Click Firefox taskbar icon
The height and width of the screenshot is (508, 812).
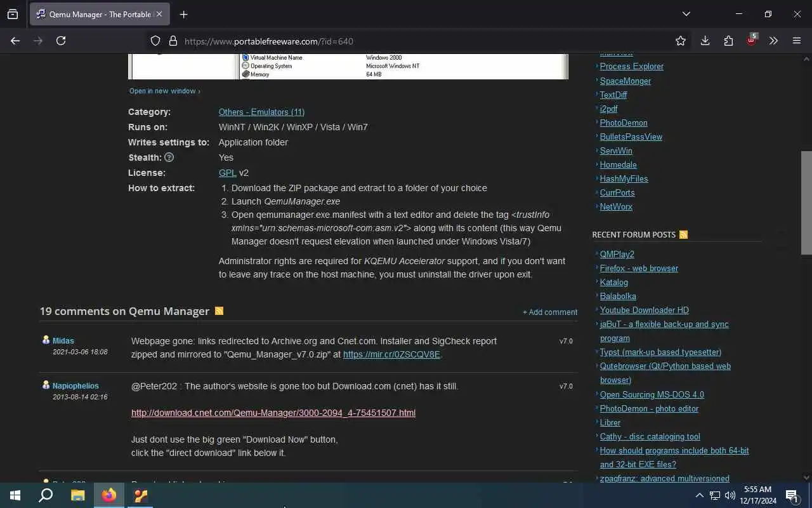[109, 495]
